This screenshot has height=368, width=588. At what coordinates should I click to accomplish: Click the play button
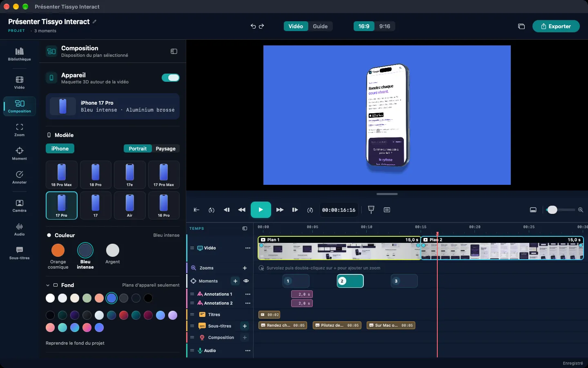[261, 210]
